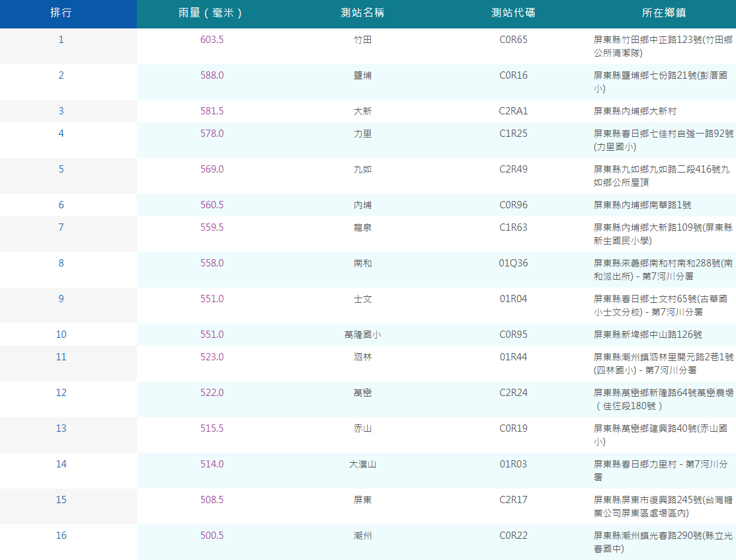Select station code C0R96

[513, 205]
